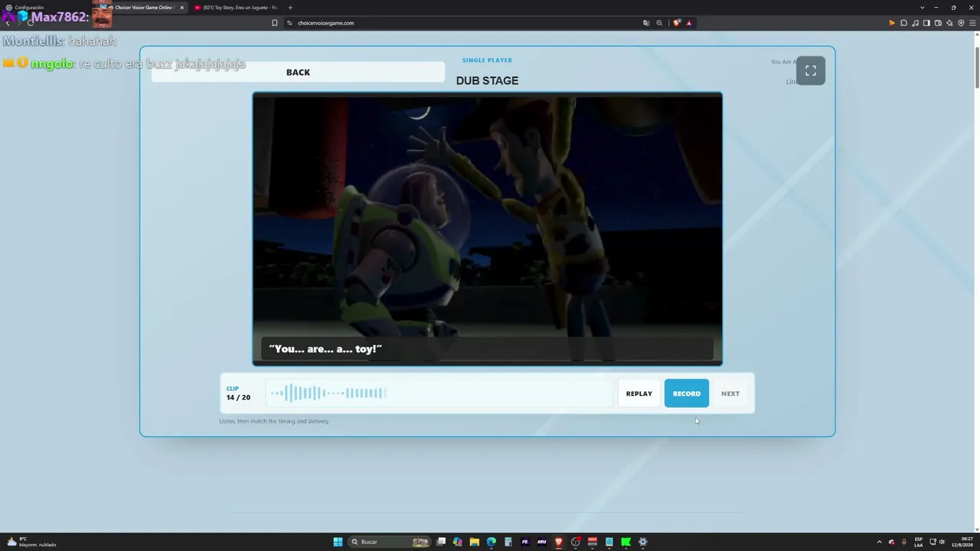Click the translate page icon
Screen dimensions: 980x551
pyautogui.click(x=646, y=23)
